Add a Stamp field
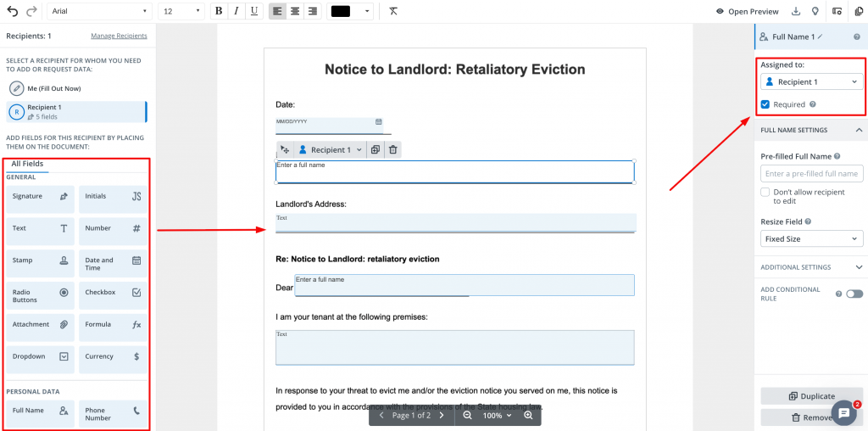868x431 pixels. (41, 263)
